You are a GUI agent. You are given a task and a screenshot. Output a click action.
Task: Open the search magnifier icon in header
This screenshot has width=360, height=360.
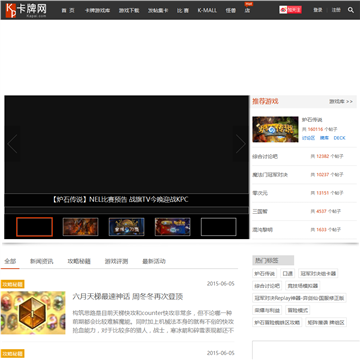[x=351, y=10]
